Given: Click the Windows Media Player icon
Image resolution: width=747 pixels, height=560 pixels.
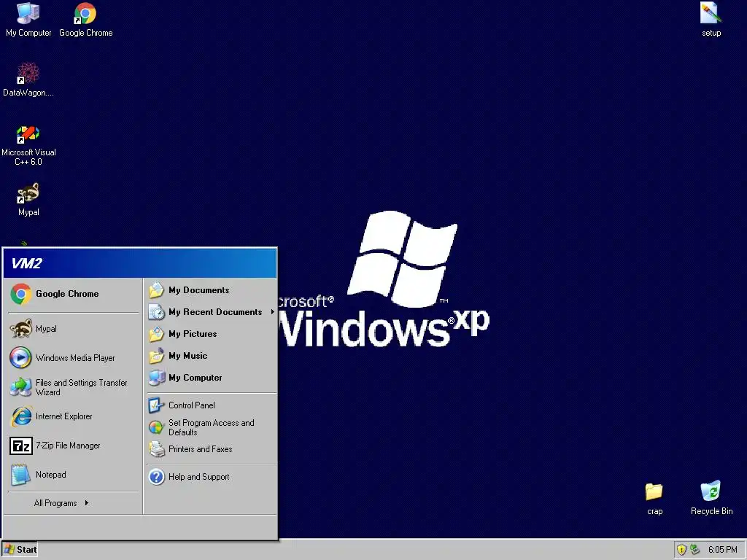Looking at the screenshot, I should pyautogui.click(x=21, y=357).
